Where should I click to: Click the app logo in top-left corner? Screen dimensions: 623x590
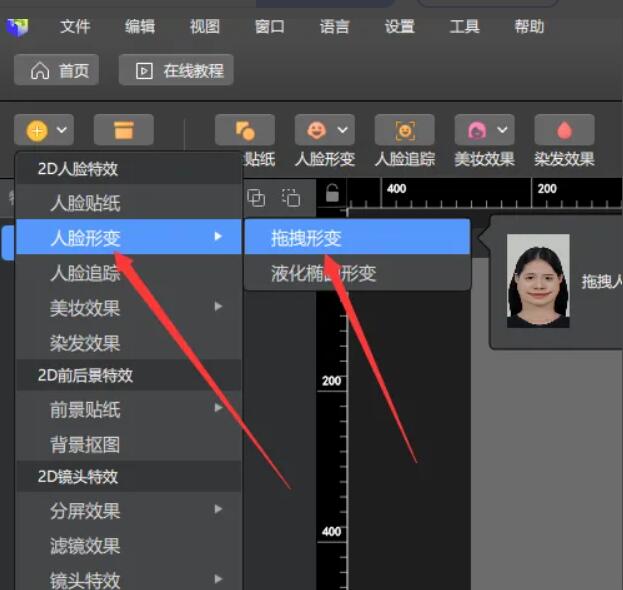(x=17, y=27)
